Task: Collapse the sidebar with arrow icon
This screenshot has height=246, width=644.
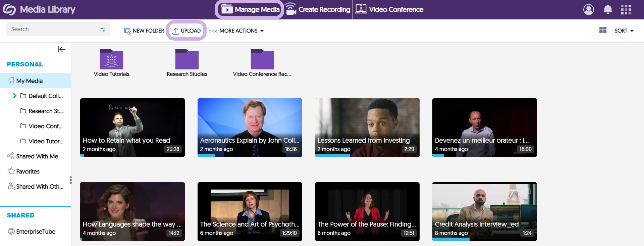Action: (x=62, y=49)
